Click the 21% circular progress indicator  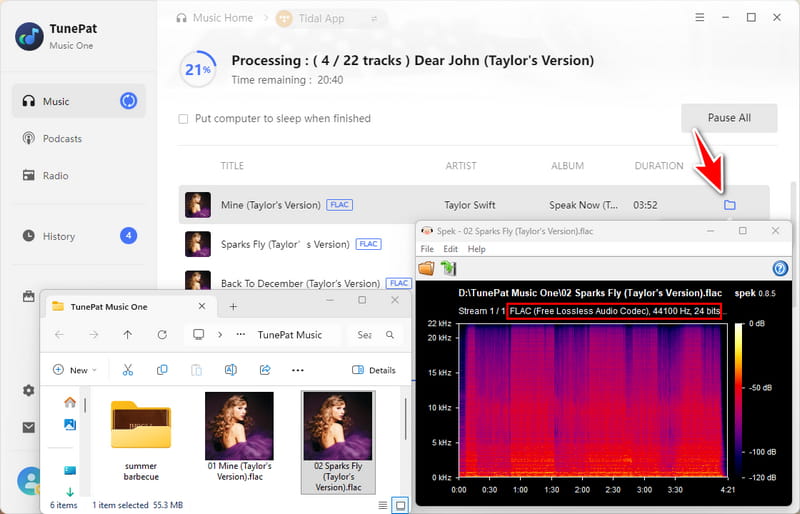coord(197,69)
